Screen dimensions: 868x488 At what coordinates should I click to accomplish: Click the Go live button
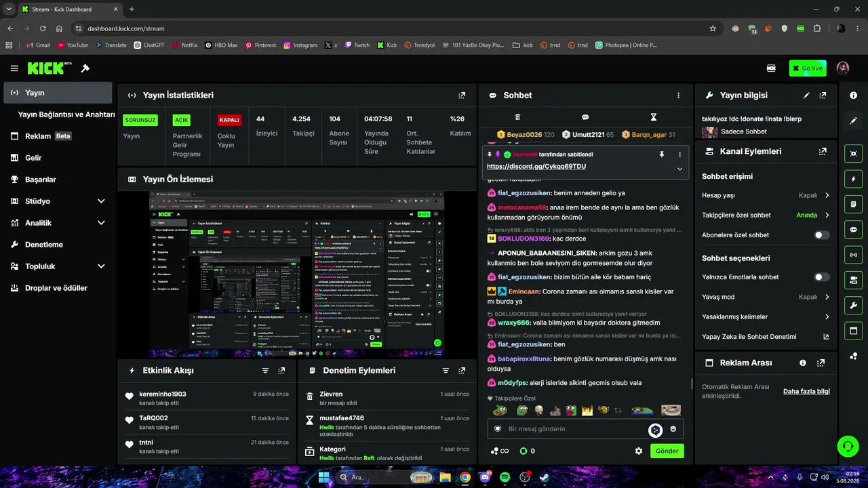(808, 68)
